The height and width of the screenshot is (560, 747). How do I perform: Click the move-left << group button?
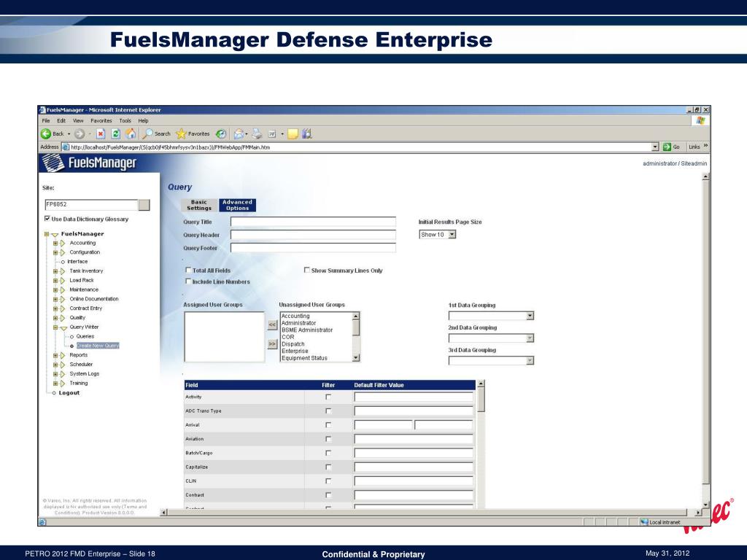coord(272,324)
